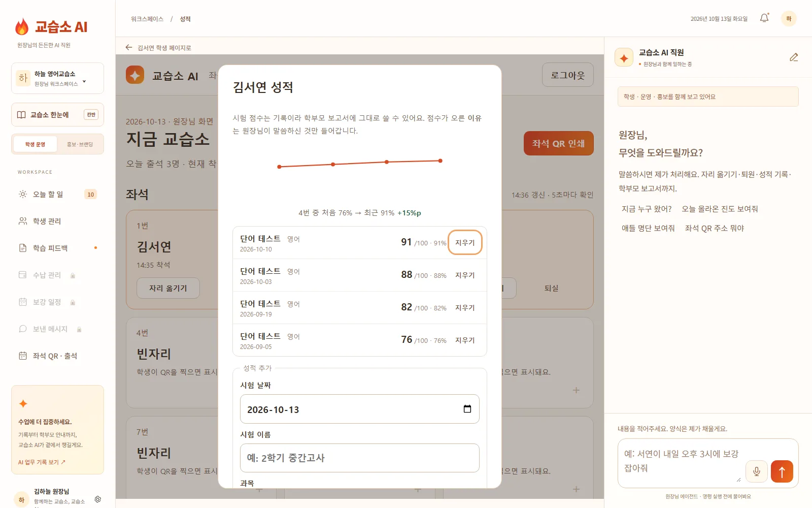Image resolution: width=812 pixels, height=508 pixels.
Task: Click the back arrow to 김서연 학생 페이지
Action: [128, 47]
